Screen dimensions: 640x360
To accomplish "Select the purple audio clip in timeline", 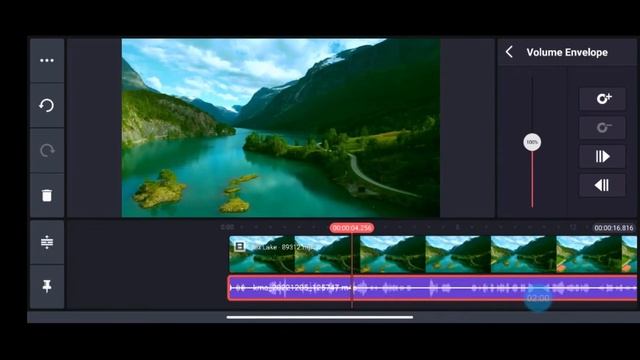I will 432,288.
